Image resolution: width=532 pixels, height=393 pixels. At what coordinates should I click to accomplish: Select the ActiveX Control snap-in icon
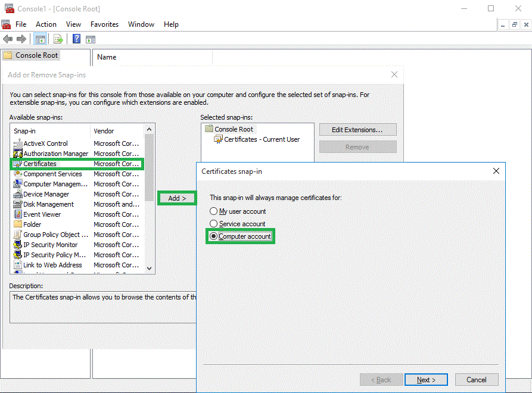18,144
